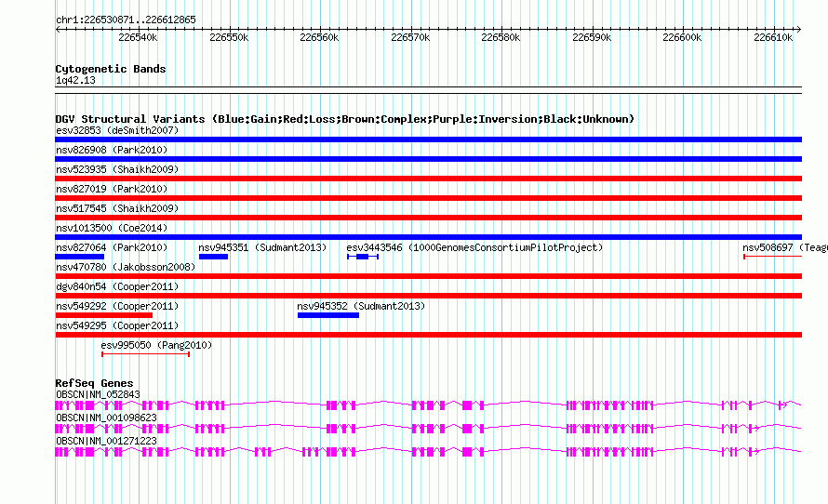The image size is (828, 504).
Task: Click the blue gain bar under nsv826908
Action: click(x=428, y=159)
